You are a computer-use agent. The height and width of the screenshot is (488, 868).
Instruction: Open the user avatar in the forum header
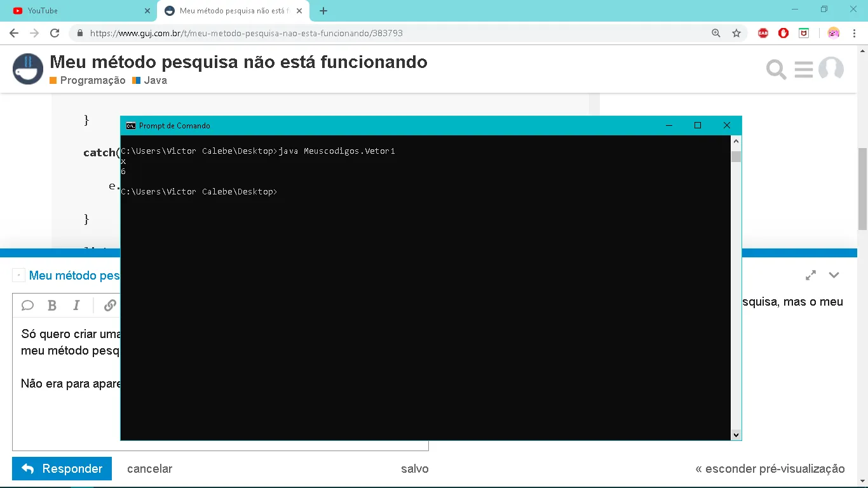coord(831,69)
